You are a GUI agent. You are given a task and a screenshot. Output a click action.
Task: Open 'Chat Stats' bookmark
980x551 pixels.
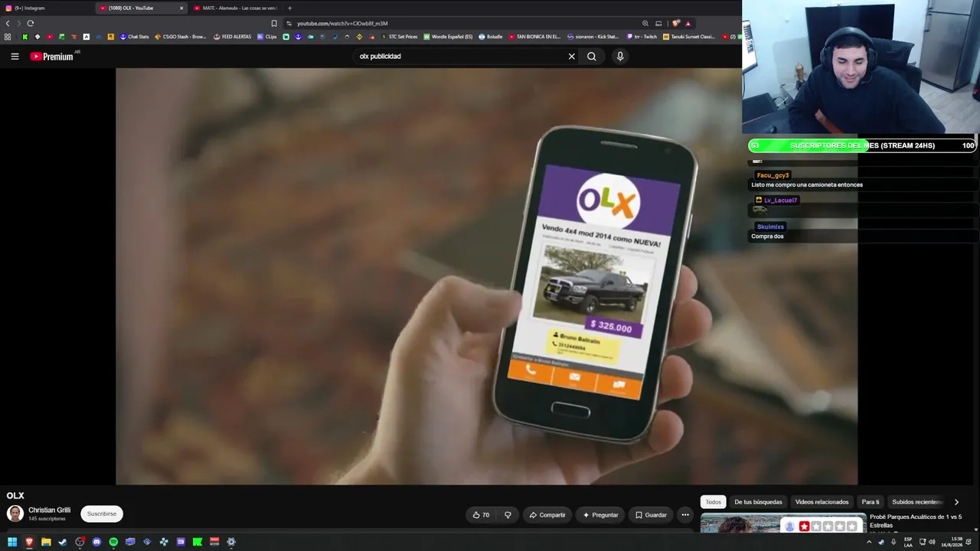pyautogui.click(x=134, y=37)
